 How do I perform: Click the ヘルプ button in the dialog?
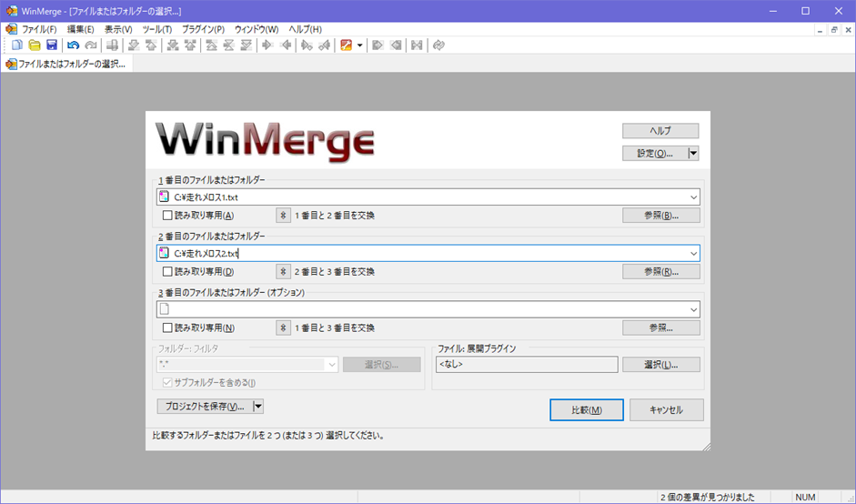tap(660, 130)
